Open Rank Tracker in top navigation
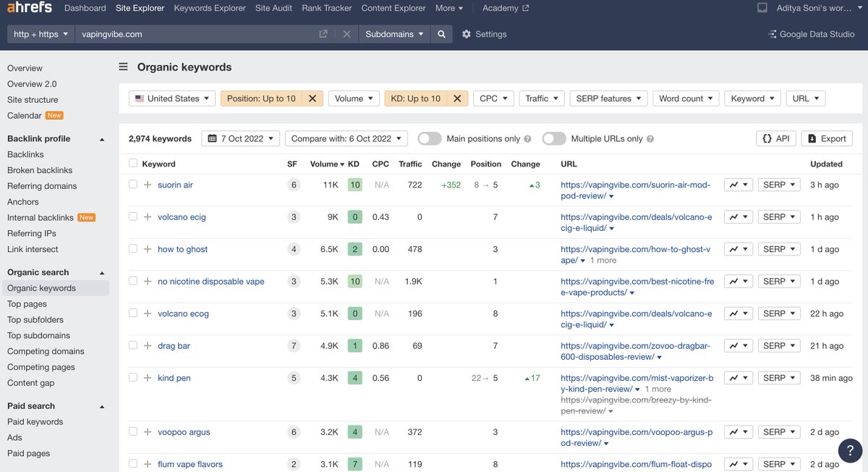The height and width of the screenshot is (472, 868). click(x=327, y=8)
